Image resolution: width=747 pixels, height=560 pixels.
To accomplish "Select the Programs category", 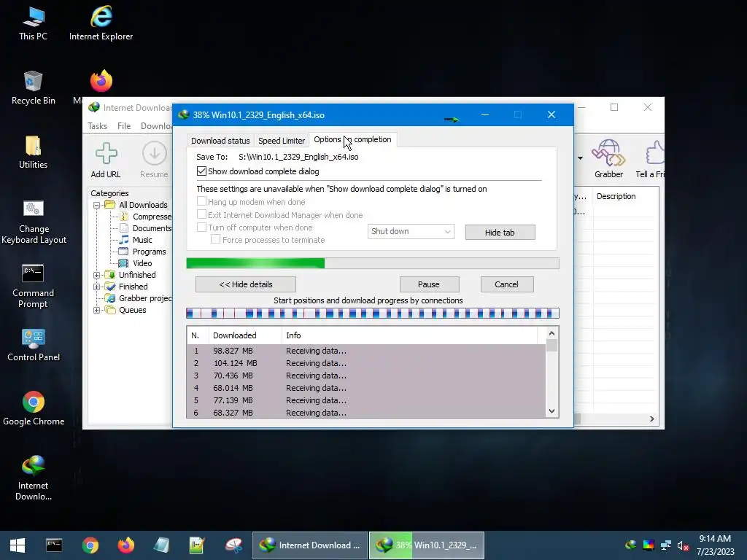I will click(x=149, y=252).
